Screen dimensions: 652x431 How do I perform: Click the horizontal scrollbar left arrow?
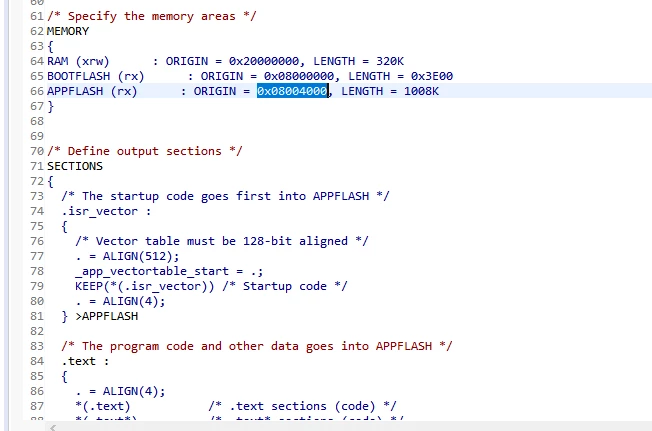(x=53, y=427)
